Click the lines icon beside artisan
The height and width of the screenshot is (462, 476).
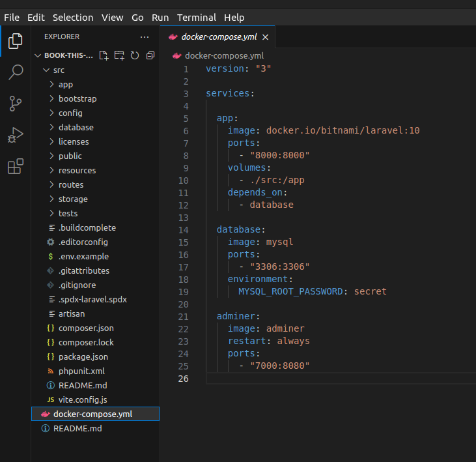tap(52, 314)
